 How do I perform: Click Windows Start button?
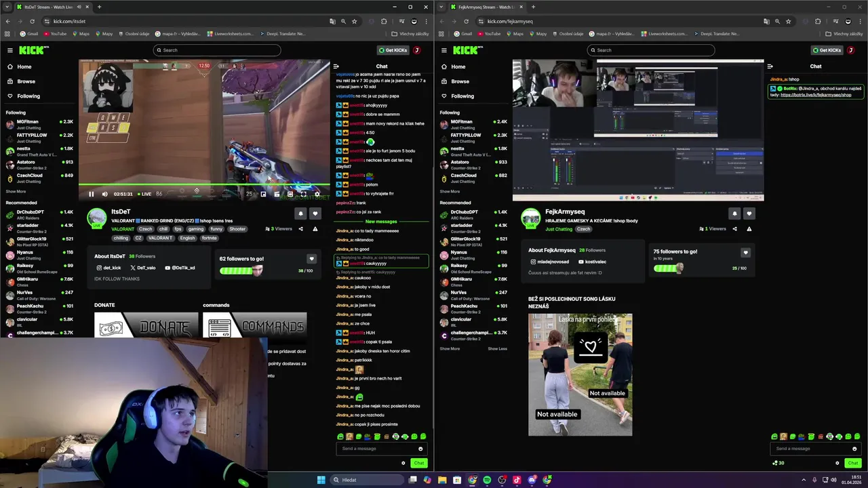[x=321, y=480]
